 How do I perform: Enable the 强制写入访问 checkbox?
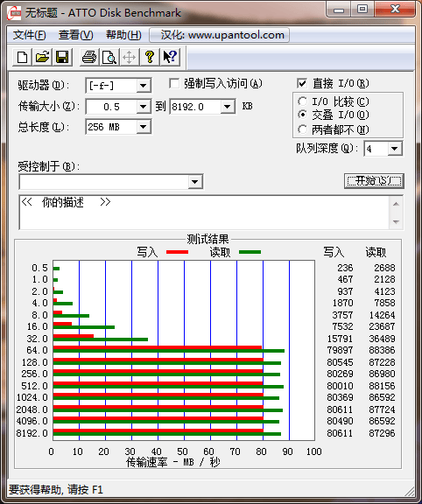coord(174,84)
